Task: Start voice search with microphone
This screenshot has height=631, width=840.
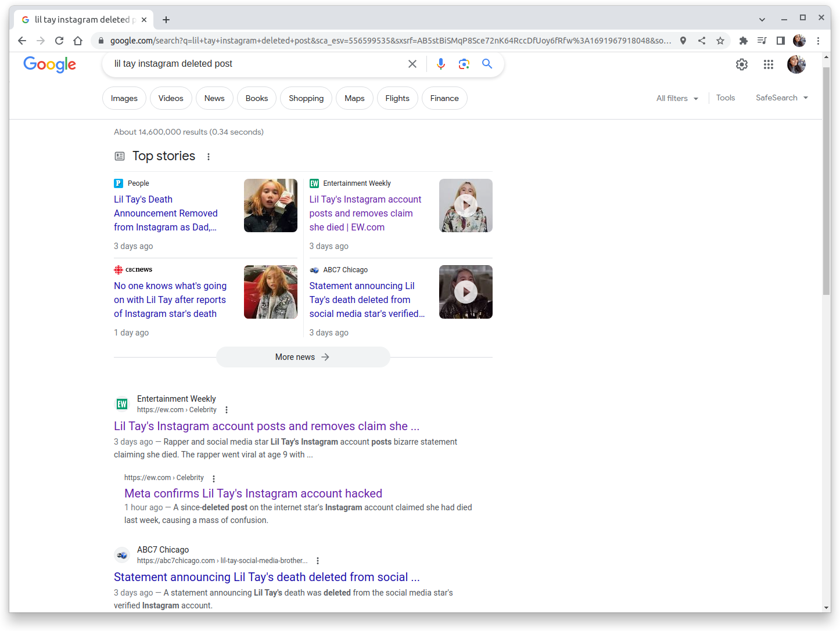Action: (x=441, y=64)
